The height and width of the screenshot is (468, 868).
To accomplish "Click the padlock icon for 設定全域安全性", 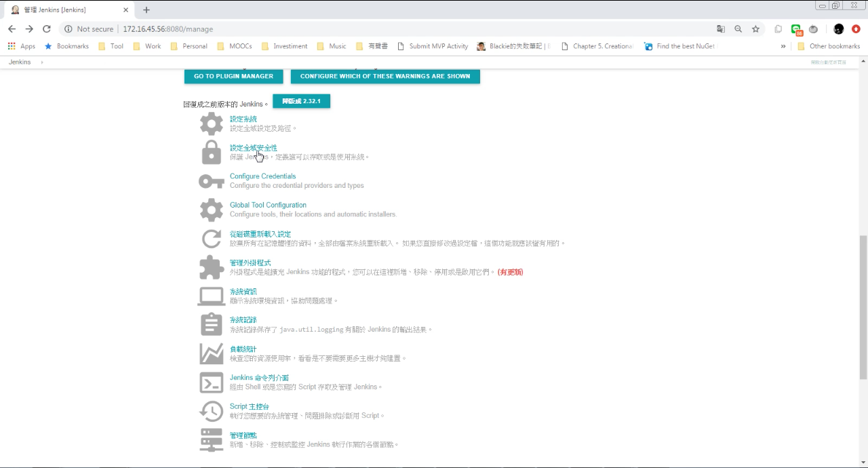I will coord(212,153).
